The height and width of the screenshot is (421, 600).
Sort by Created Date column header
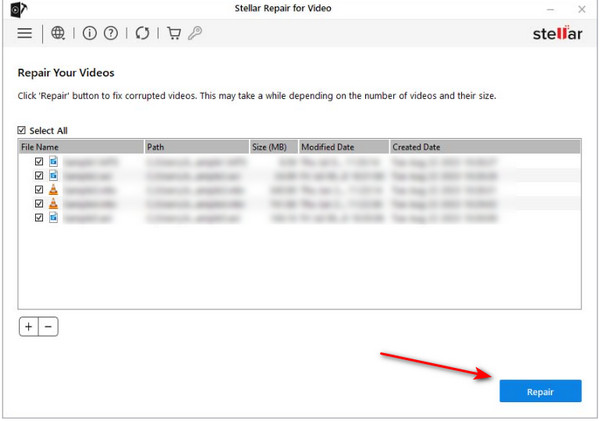coord(485,147)
